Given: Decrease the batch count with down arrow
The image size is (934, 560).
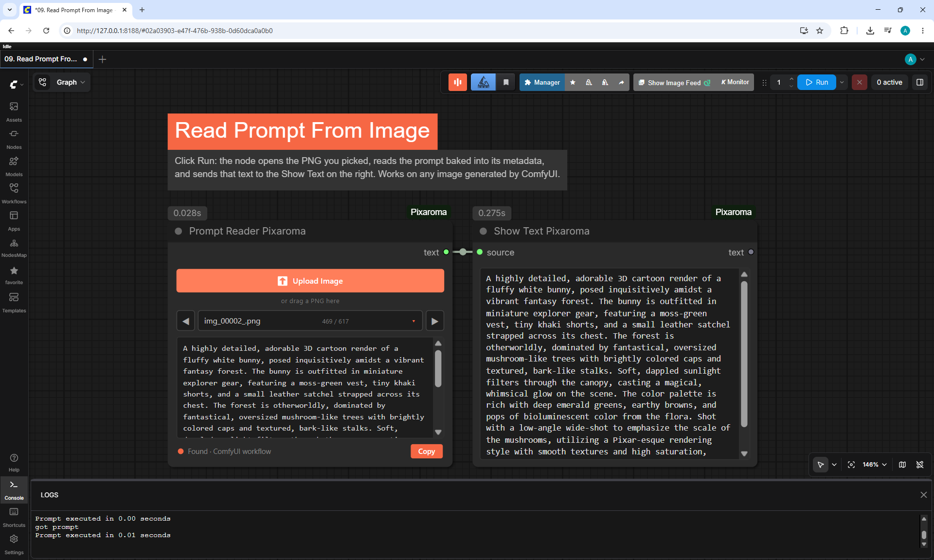Looking at the screenshot, I should [x=791, y=86].
